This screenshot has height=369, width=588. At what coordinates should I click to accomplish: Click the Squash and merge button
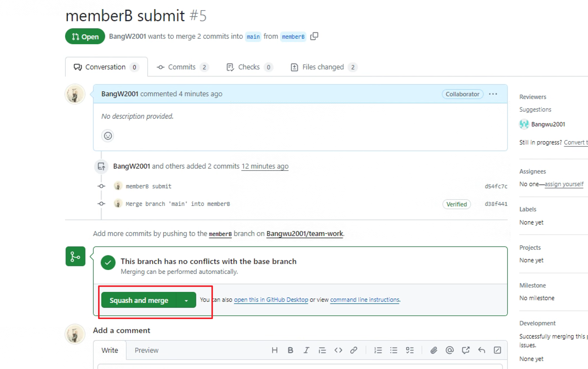(139, 300)
